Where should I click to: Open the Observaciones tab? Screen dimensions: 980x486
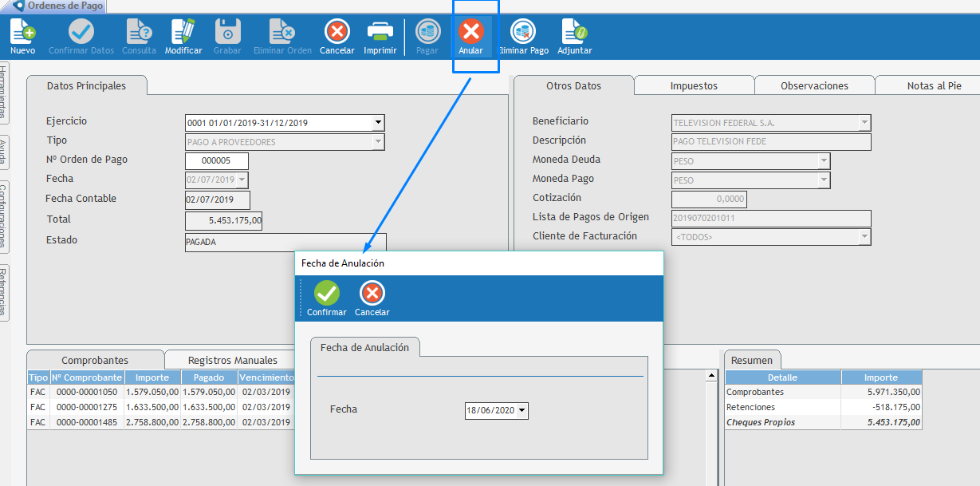click(814, 85)
